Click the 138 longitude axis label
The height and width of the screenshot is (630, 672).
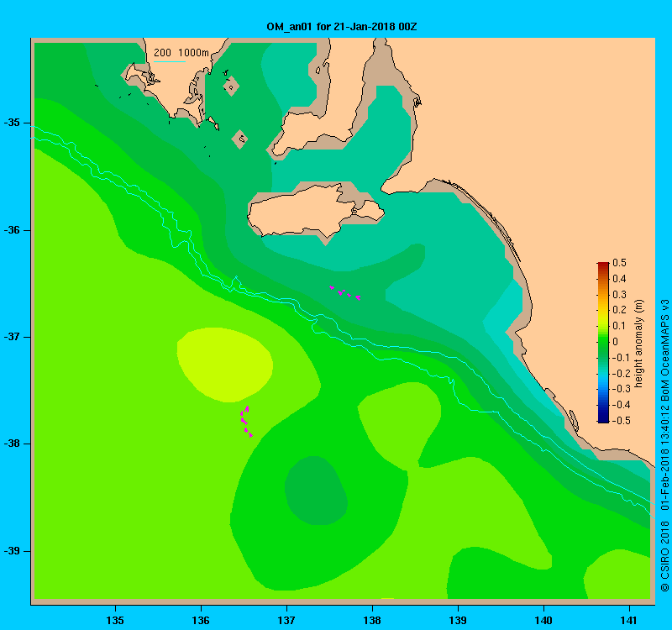(x=372, y=620)
